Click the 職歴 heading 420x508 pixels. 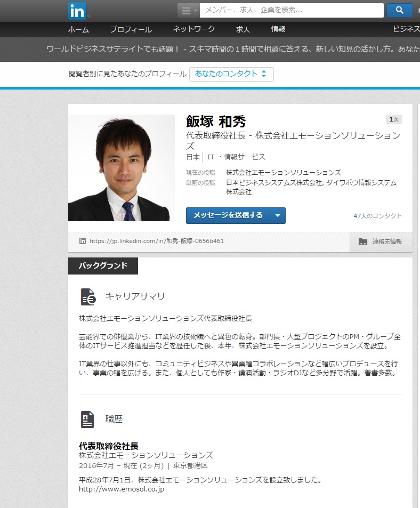click(114, 419)
